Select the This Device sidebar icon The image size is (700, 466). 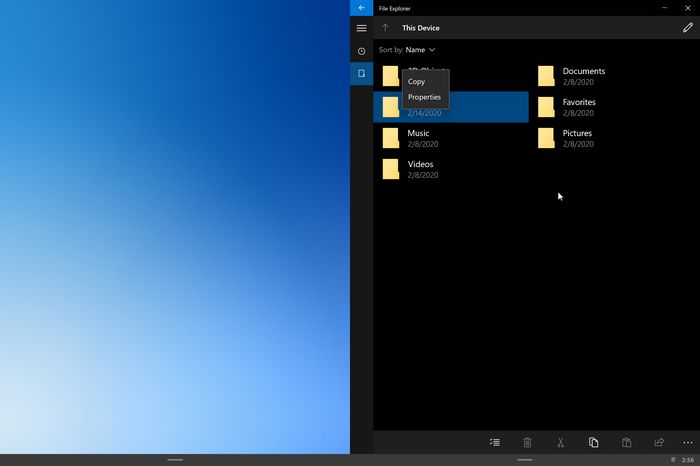pyautogui.click(x=361, y=74)
